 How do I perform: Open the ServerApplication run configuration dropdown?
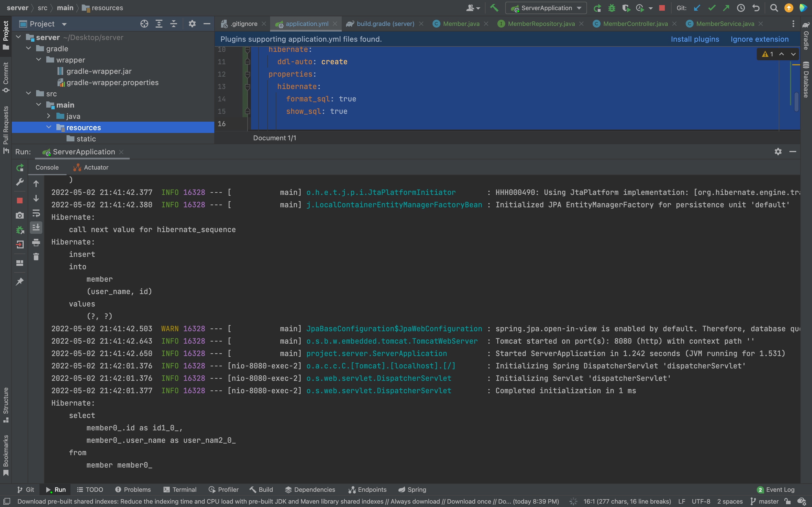tap(546, 8)
